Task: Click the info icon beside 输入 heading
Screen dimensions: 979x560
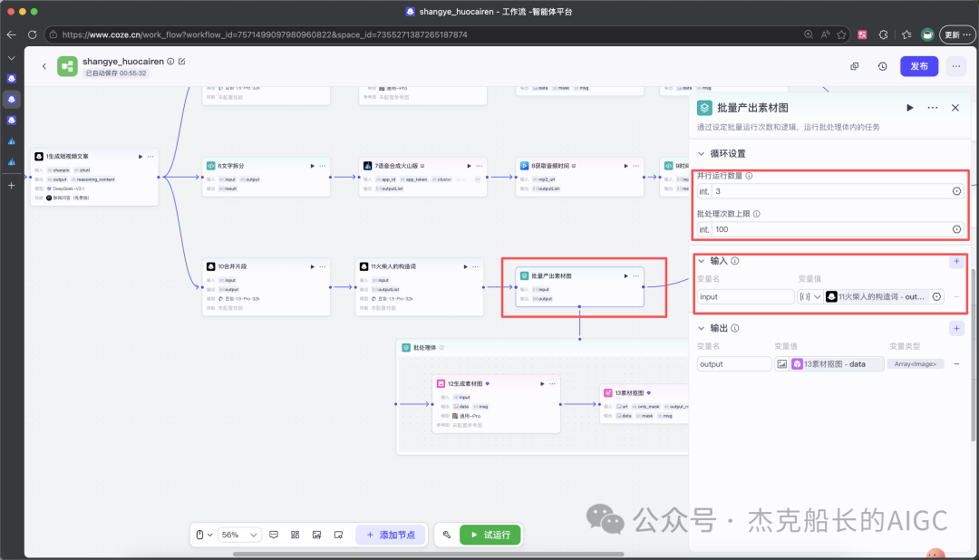Action: [x=735, y=261]
